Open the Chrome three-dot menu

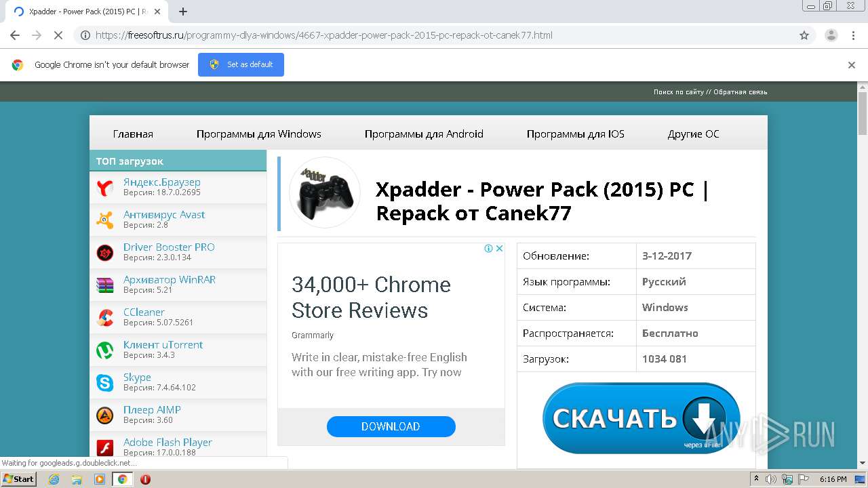coord(854,35)
